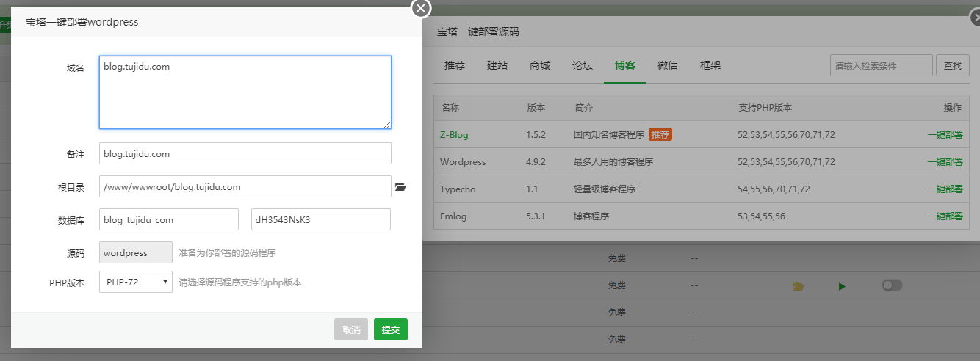Focus the 域名 domain textarea
The image size is (980, 361).
[245, 92]
